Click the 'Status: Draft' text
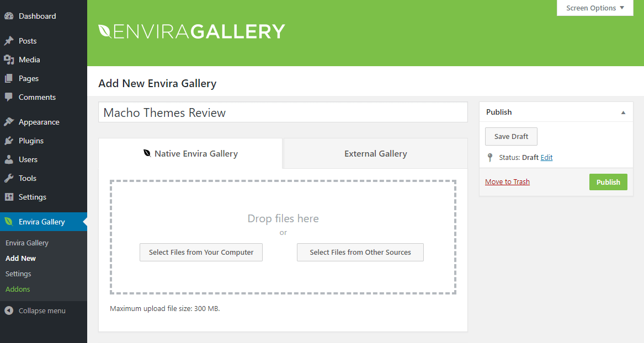This screenshot has width=644, height=343. click(519, 158)
